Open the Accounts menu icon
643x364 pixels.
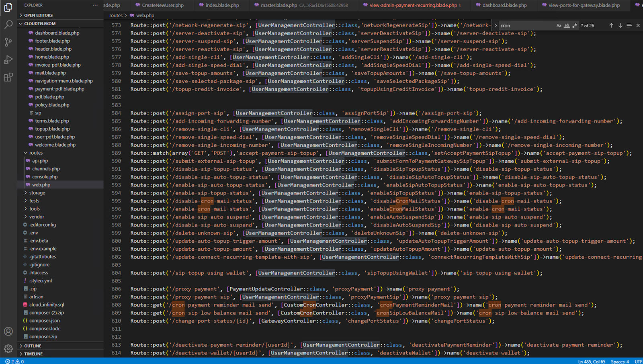[x=8, y=331]
